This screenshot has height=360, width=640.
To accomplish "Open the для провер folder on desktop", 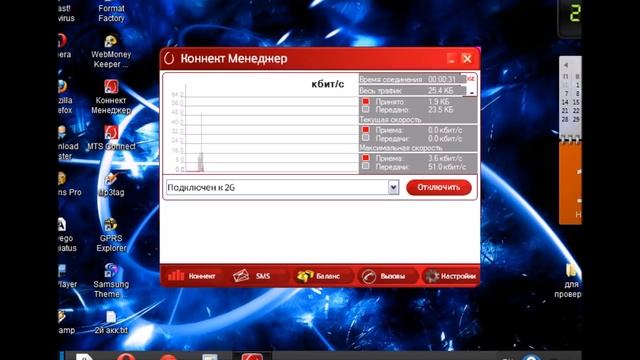I will [569, 281].
